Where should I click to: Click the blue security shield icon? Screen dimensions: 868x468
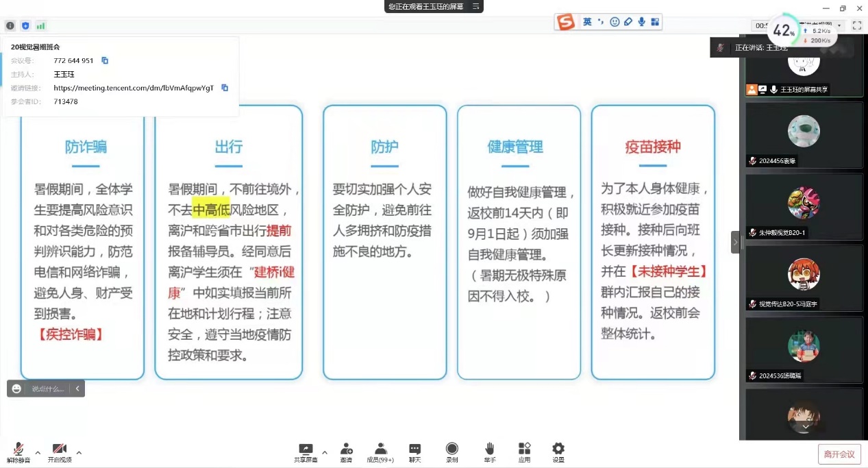click(25, 26)
